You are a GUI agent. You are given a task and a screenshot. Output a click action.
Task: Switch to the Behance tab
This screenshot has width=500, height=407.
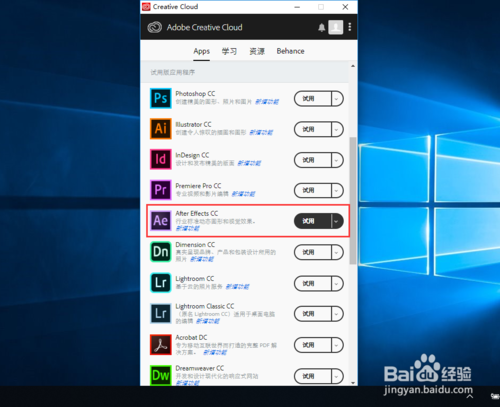tap(290, 51)
